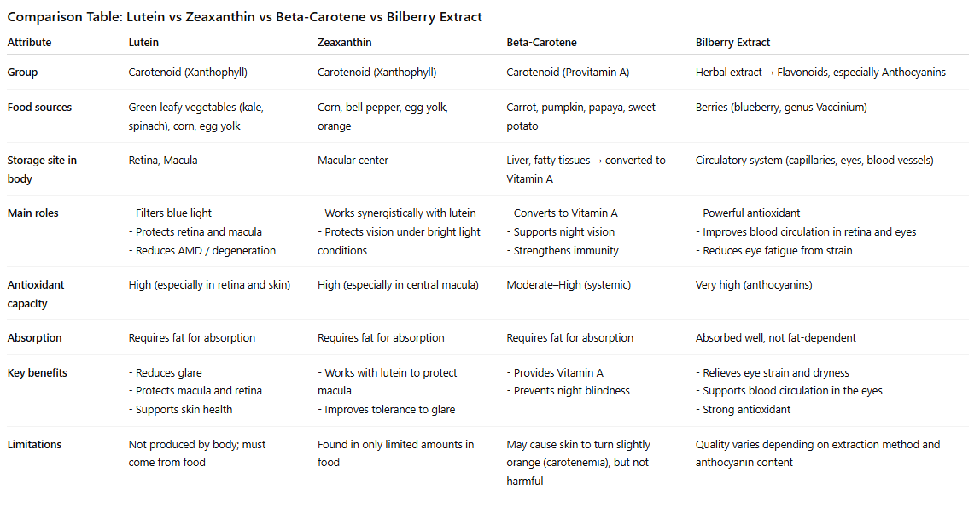Select the Absorption row label
Viewport: 980px width, 508px height.
(x=34, y=338)
